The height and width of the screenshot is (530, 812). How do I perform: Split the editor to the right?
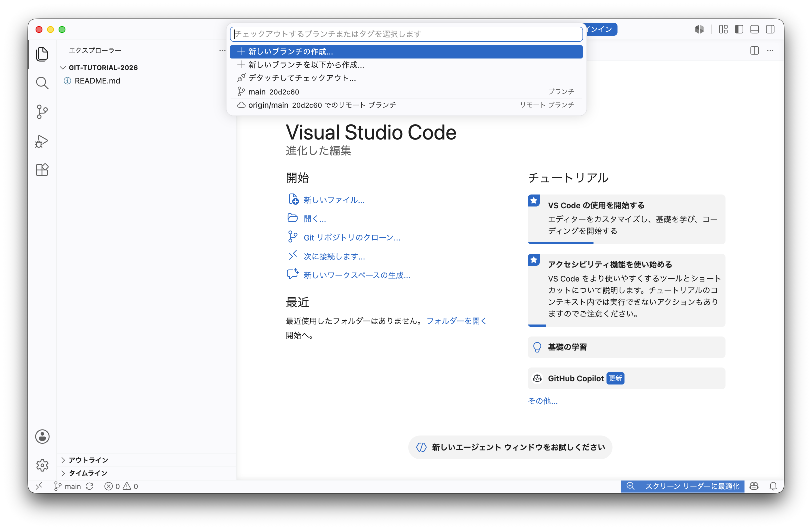(x=755, y=50)
